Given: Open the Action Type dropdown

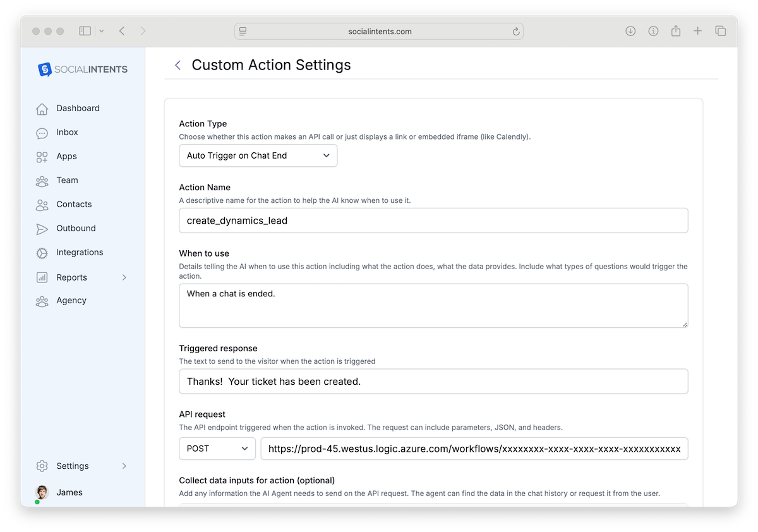Looking at the screenshot, I should point(258,155).
